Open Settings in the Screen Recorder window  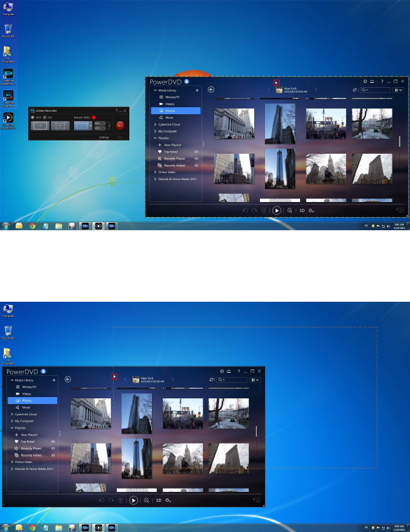point(104,137)
